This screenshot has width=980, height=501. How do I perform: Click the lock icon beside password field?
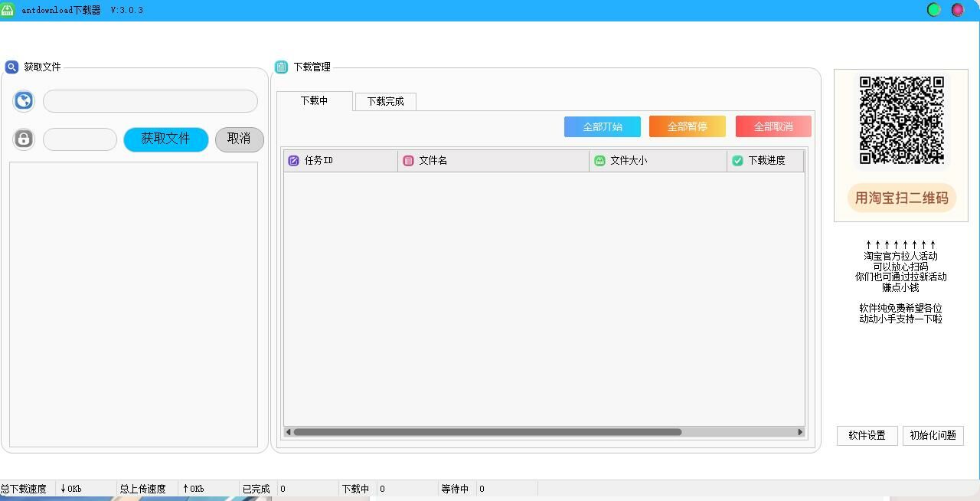[x=24, y=139]
